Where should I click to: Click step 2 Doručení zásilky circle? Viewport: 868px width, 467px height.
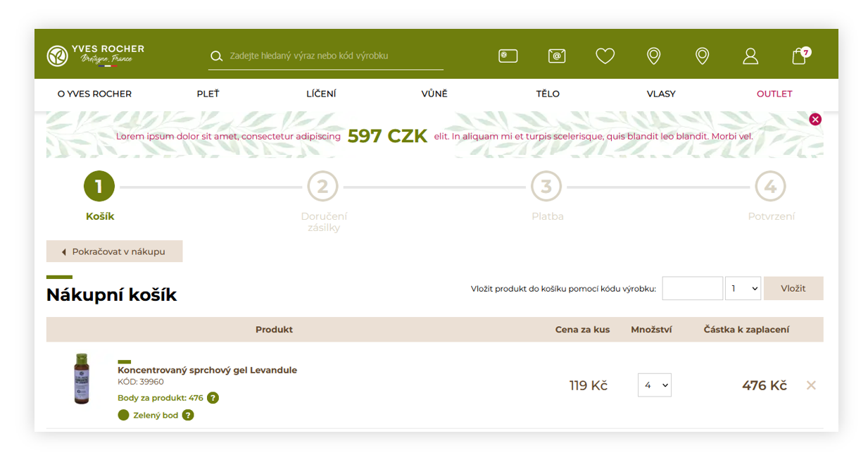pyautogui.click(x=323, y=187)
